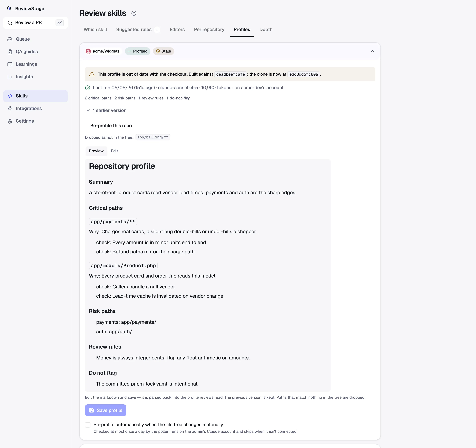476x448 pixels.
Task: Open the Depth tab
Action: (x=266, y=29)
